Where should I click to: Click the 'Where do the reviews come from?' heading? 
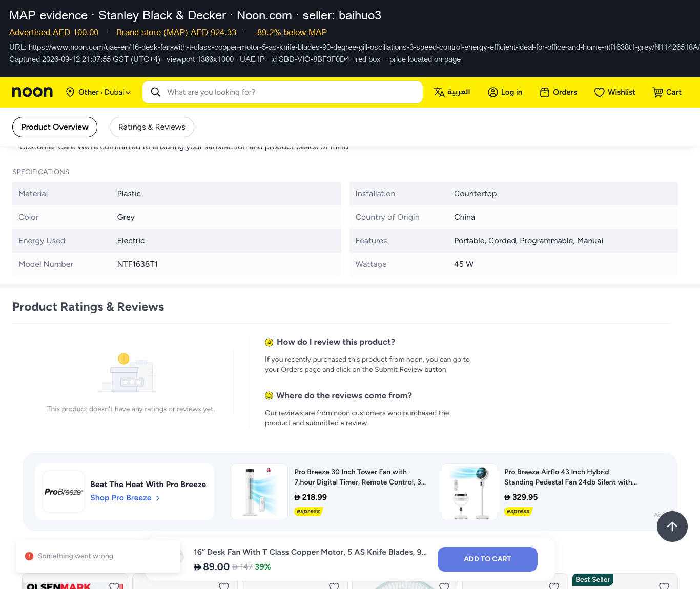pos(344,396)
